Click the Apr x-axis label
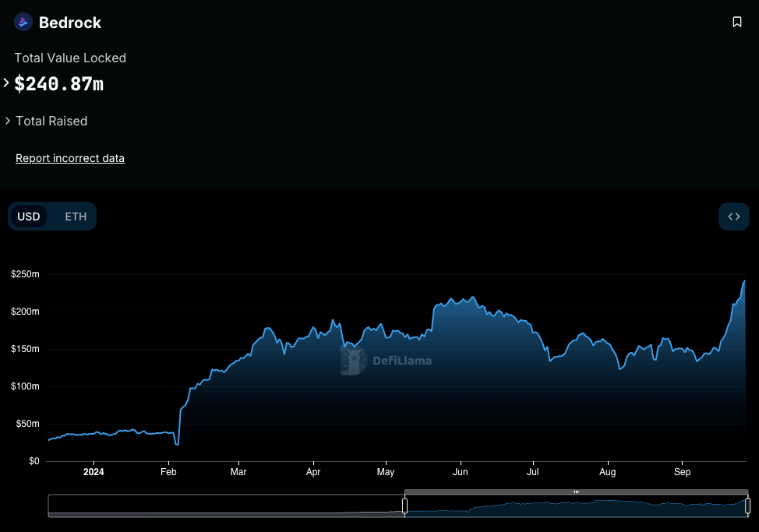The image size is (759, 532). point(313,472)
